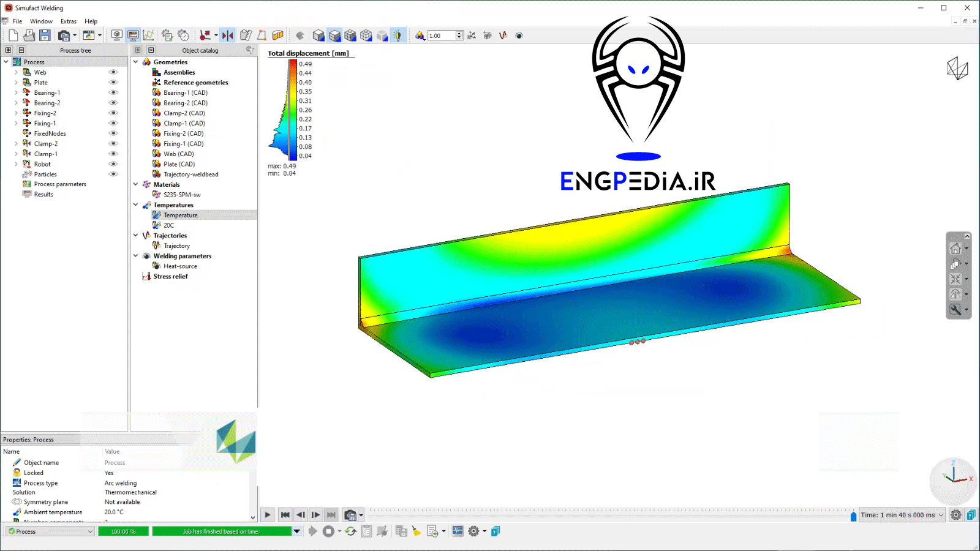Switch to the results view monitor icon

point(132,36)
